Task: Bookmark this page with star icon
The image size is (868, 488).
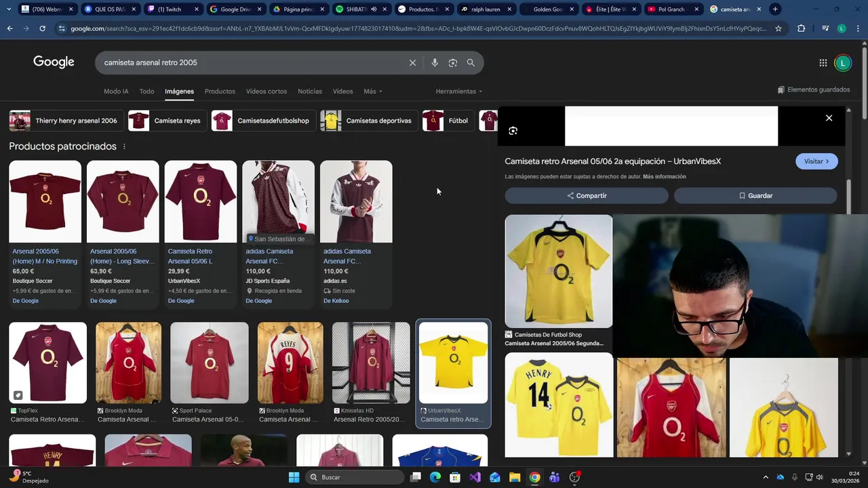Action: (x=778, y=28)
